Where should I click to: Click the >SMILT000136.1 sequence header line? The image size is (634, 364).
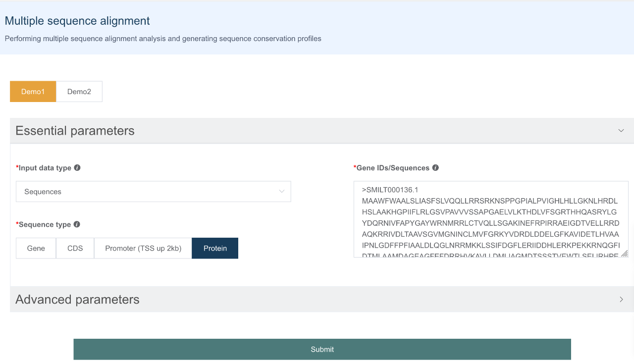tap(390, 190)
